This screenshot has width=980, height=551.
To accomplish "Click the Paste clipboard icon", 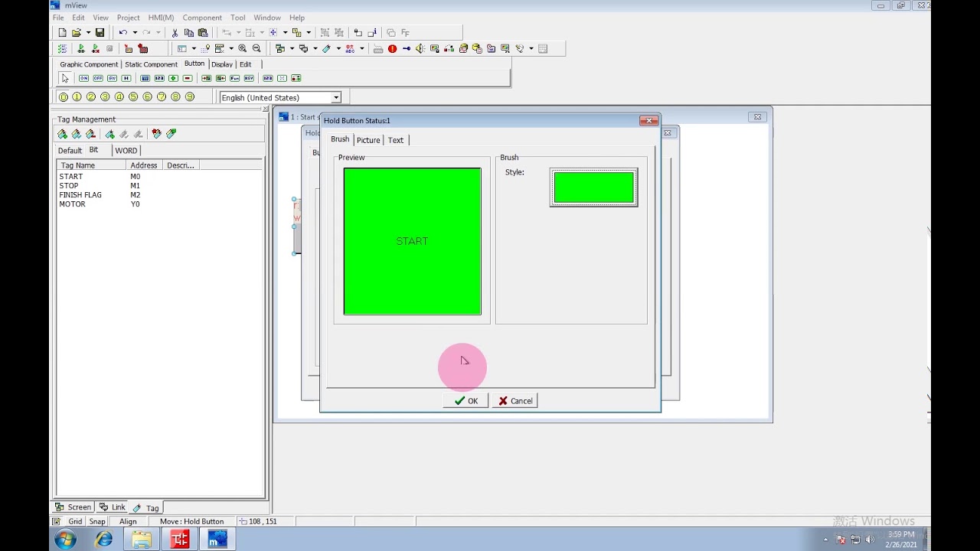I will [x=203, y=33].
